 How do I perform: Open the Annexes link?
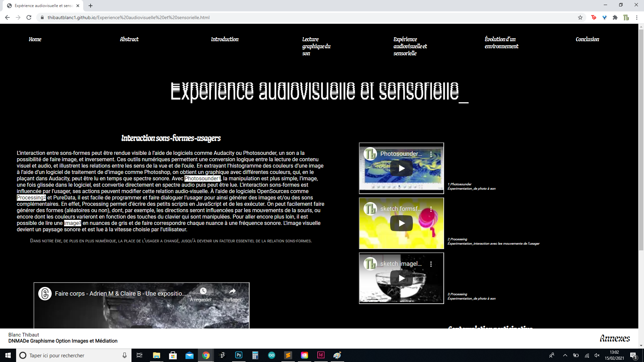615,339
